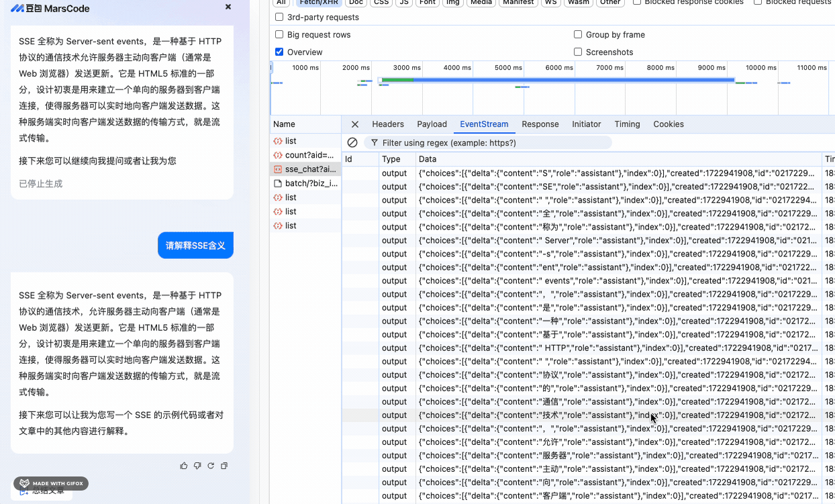This screenshot has width=835, height=504.
Task: Click the 请解释SSE含义 user message bubble
Action: click(x=195, y=246)
